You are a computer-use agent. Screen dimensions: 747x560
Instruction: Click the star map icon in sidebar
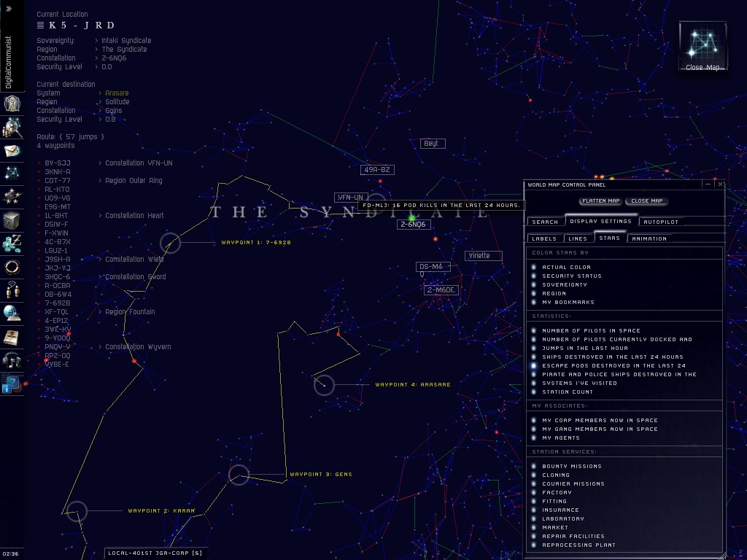point(12,173)
